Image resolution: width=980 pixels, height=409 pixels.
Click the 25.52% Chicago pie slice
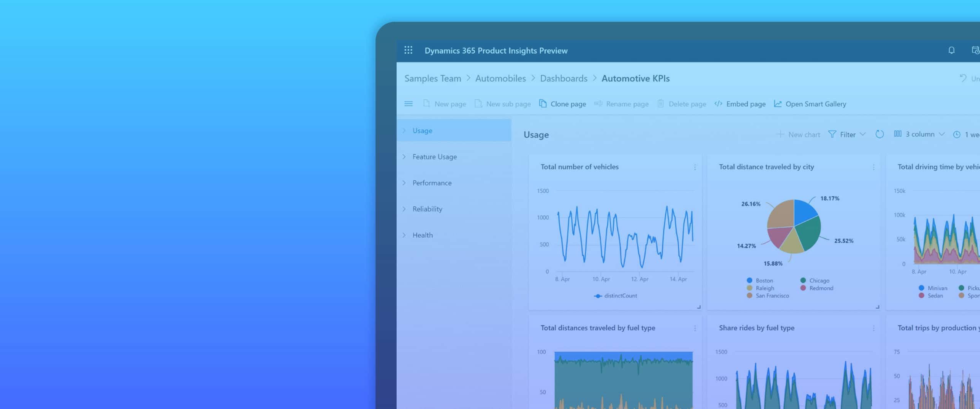808,234
